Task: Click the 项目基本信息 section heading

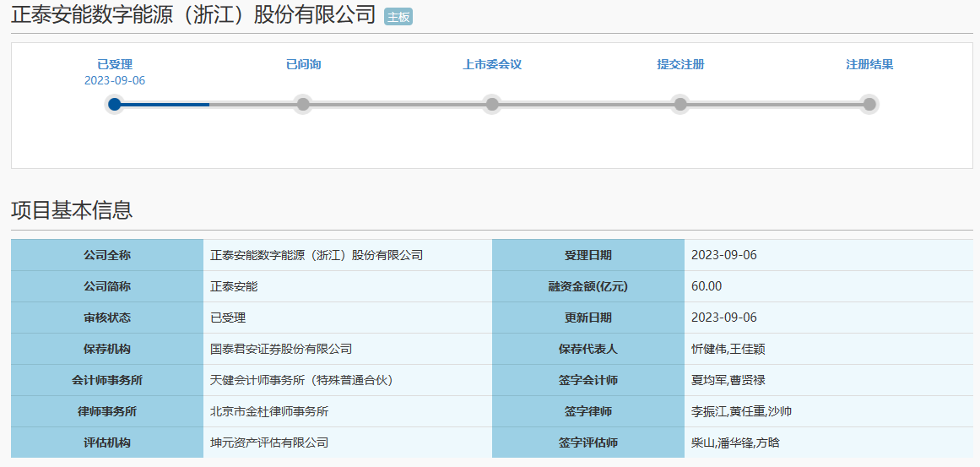Action: 72,210
